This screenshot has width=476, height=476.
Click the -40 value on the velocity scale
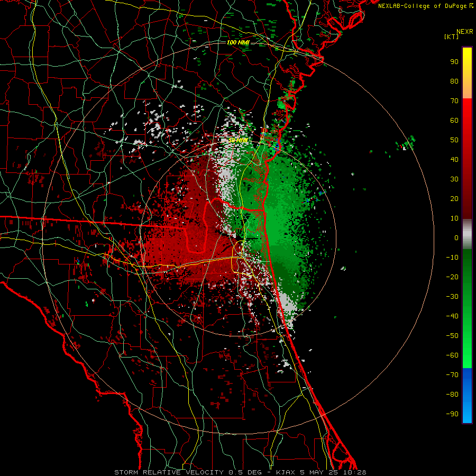(452, 316)
